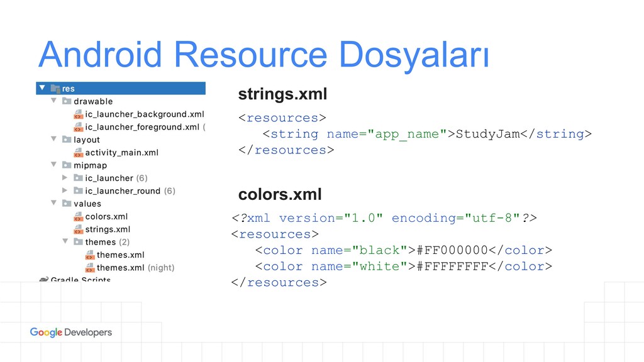Viewport: 644px width, 362px height.
Task: Click the layout folder icon
Action: click(67, 140)
